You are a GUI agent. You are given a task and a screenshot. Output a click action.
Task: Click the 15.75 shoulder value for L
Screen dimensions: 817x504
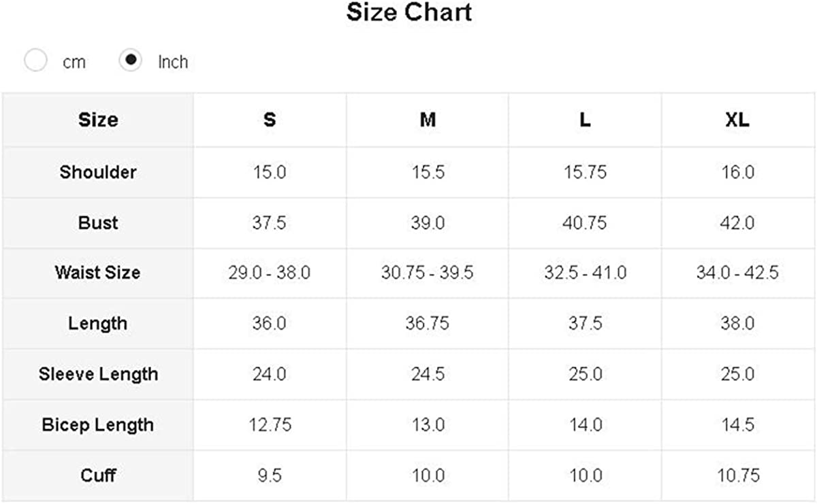point(585,172)
